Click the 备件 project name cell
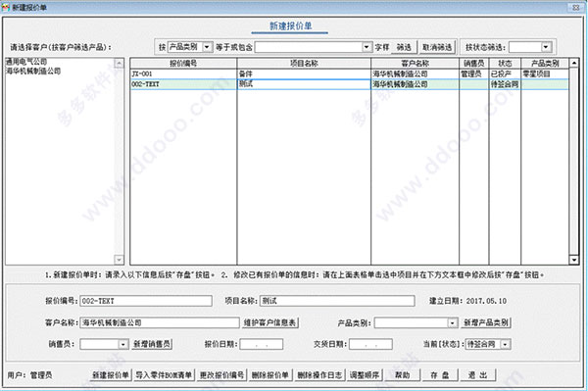The image size is (588, 391). (304, 73)
